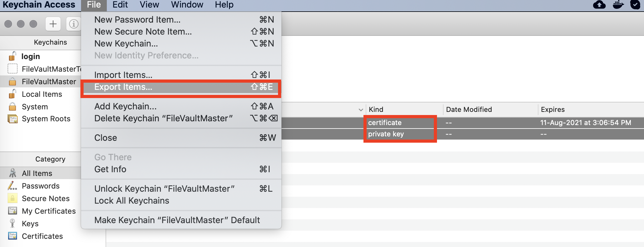
Task: Click the System Roots certificate folder icon
Action: pos(13,119)
